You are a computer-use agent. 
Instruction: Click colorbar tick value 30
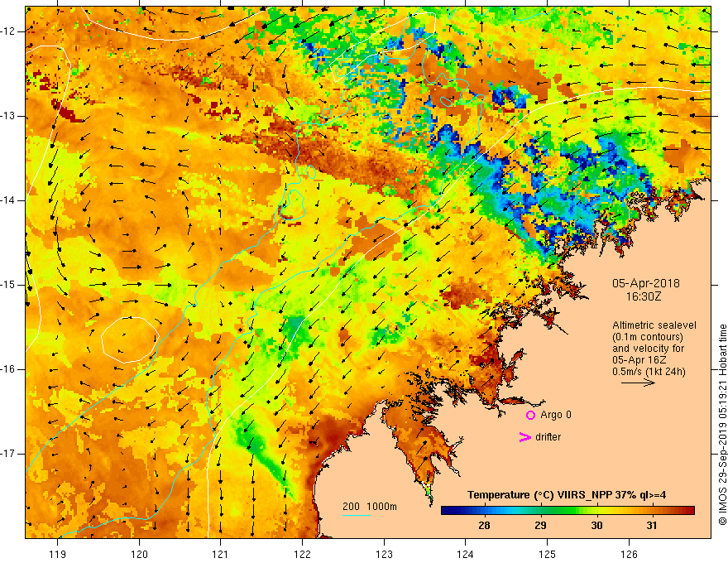(596, 526)
